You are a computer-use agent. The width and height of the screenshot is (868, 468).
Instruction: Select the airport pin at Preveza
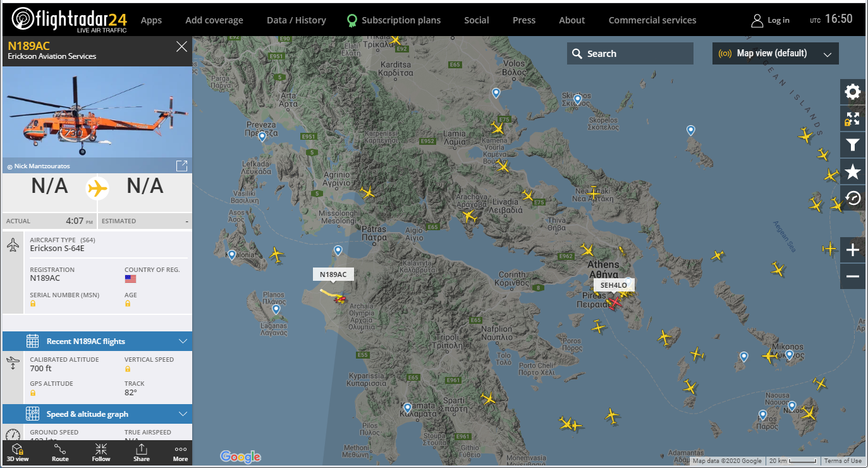(262, 137)
